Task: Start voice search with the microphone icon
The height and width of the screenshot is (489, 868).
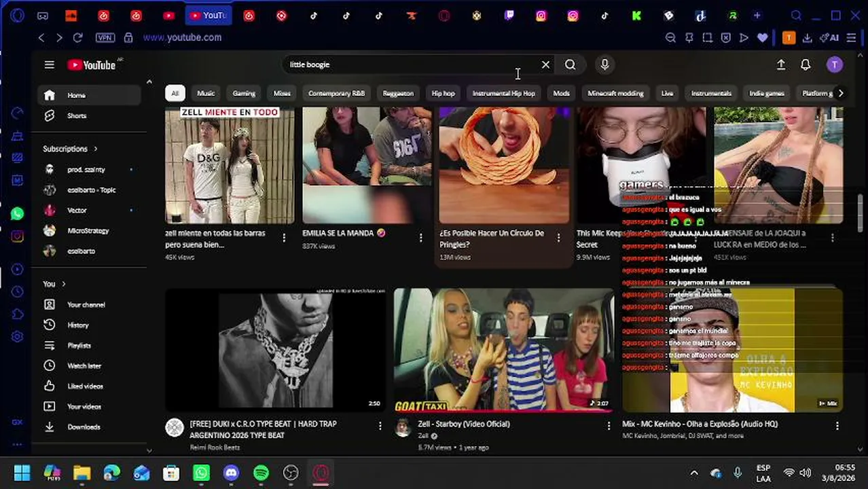Action: click(x=604, y=65)
